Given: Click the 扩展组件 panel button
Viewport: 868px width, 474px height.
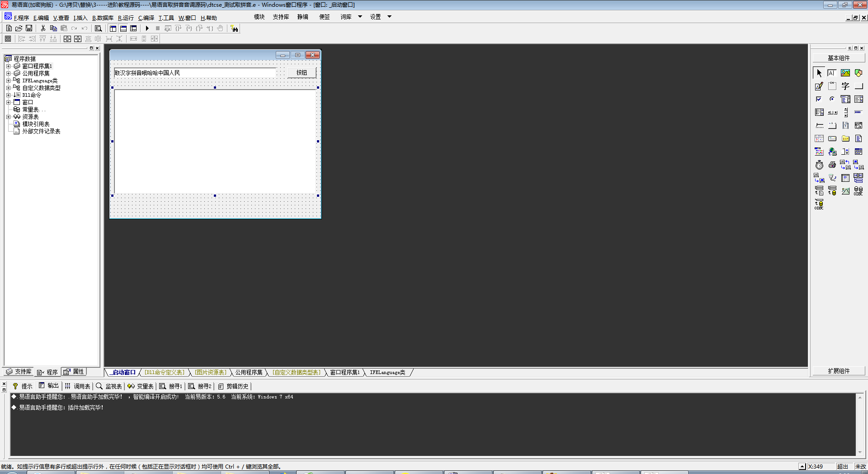Looking at the screenshot, I should pyautogui.click(x=839, y=371).
